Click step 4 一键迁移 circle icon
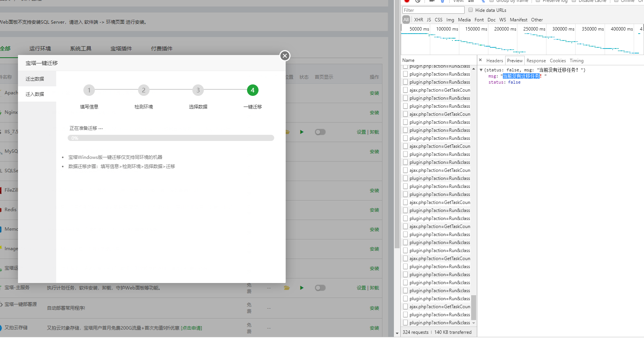 [x=252, y=90]
